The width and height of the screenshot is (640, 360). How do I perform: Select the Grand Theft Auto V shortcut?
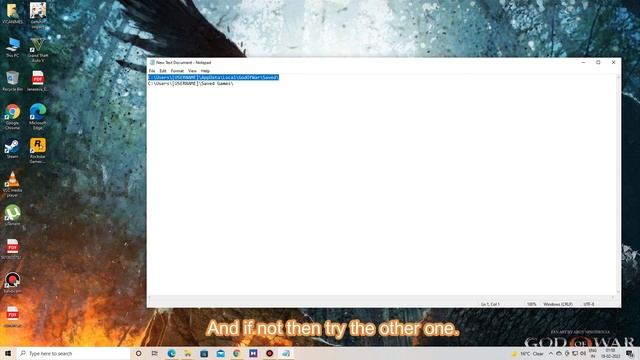(x=38, y=49)
